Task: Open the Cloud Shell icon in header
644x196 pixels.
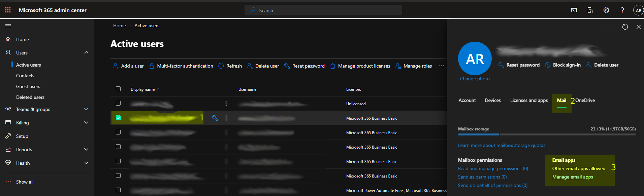Action: point(574,10)
